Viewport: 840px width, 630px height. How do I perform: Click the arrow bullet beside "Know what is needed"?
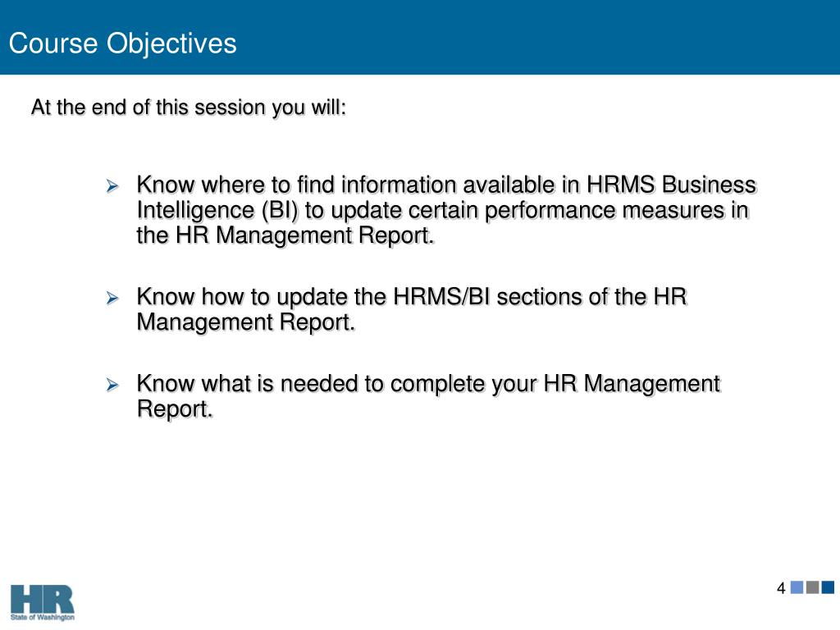click(x=112, y=385)
